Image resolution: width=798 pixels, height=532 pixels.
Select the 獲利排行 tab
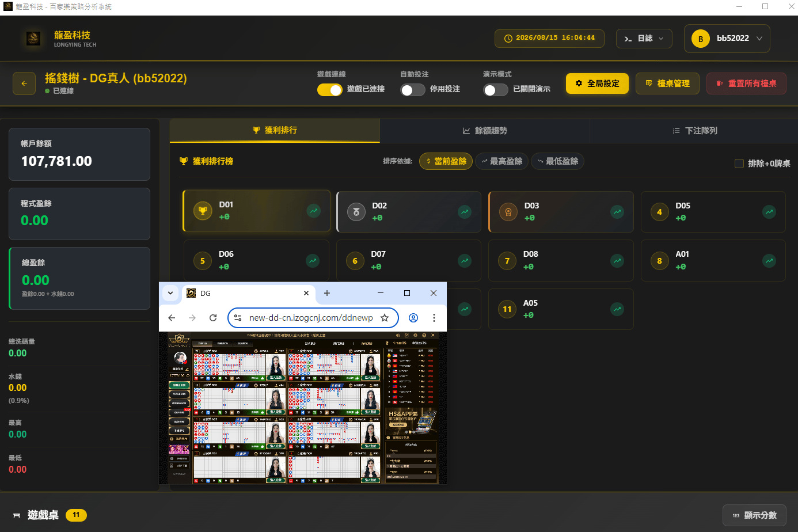pos(275,130)
